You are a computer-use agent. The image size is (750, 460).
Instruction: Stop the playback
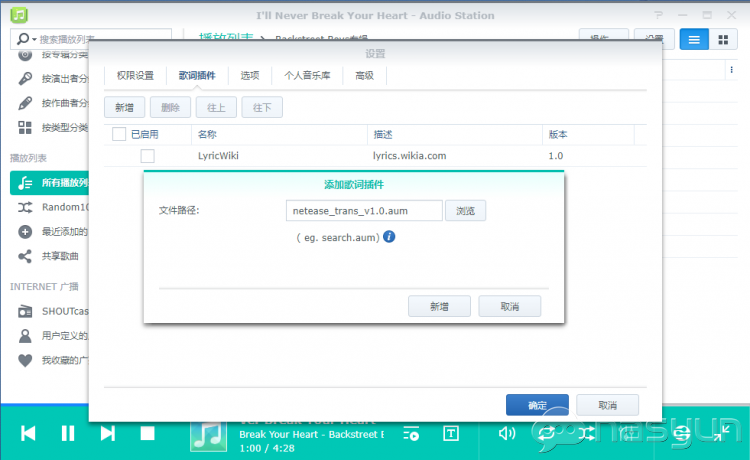click(x=147, y=434)
